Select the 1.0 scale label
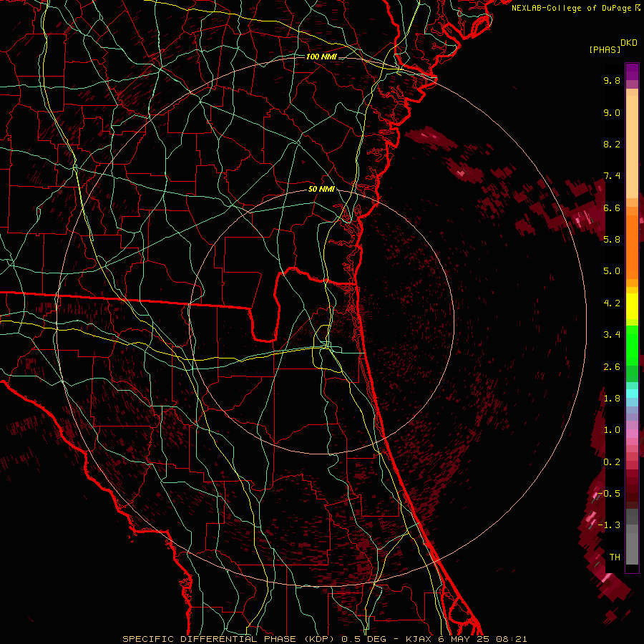The height and width of the screenshot is (644, 644). [612, 430]
